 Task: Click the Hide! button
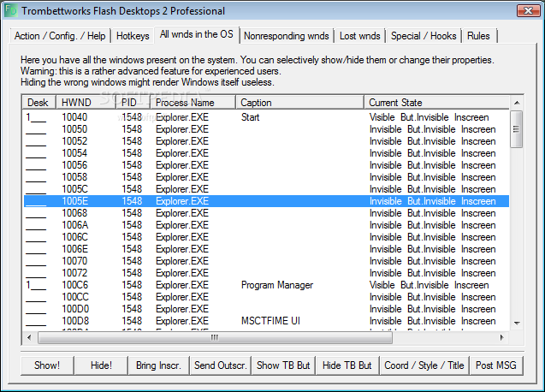(101, 365)
